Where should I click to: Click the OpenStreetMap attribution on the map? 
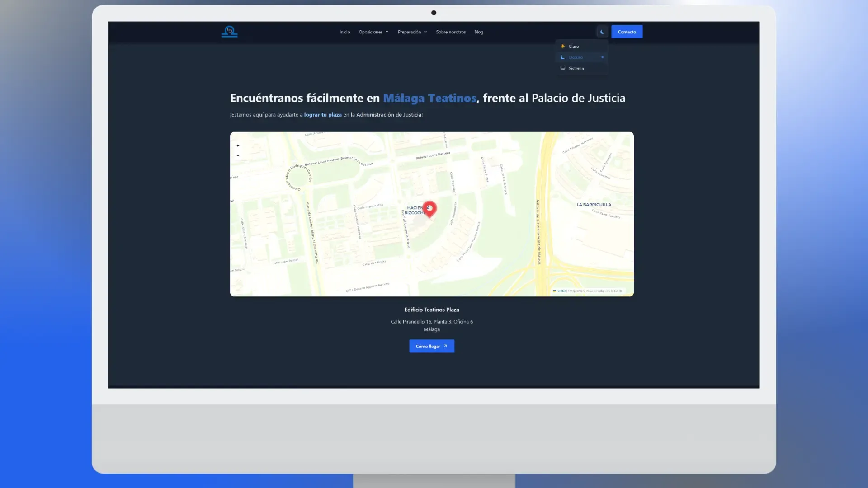coord(583,291)
